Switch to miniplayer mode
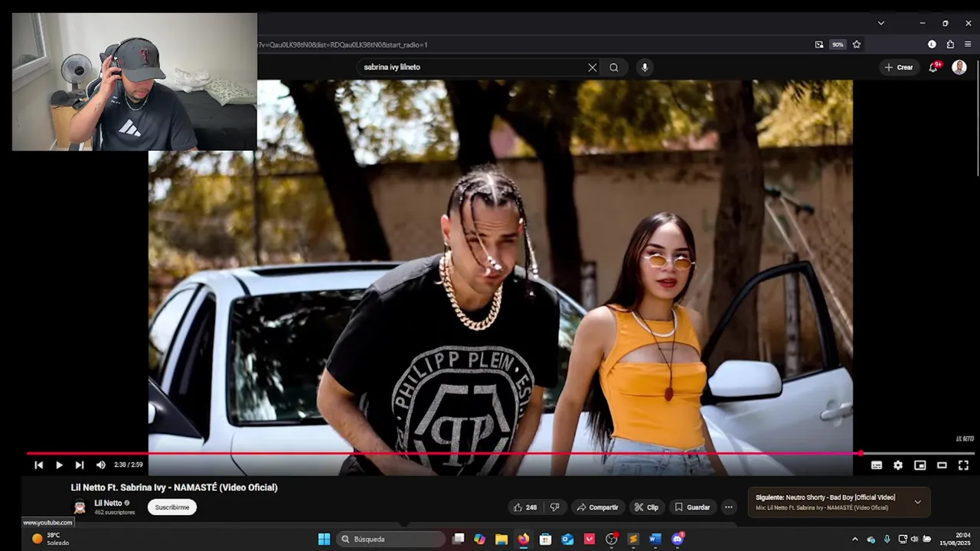Screen dimensions: 980x551 pos(920,465)
